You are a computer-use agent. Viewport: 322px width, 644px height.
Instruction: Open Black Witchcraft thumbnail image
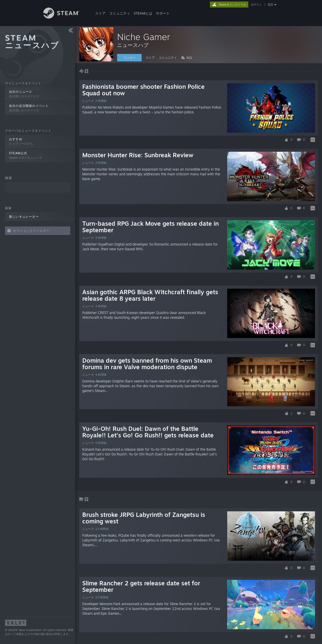(x=271, y=313)
